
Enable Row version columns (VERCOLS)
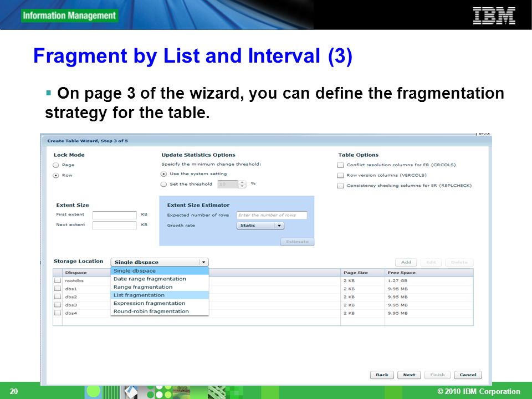pyautogui.click(x=340, y=176)
